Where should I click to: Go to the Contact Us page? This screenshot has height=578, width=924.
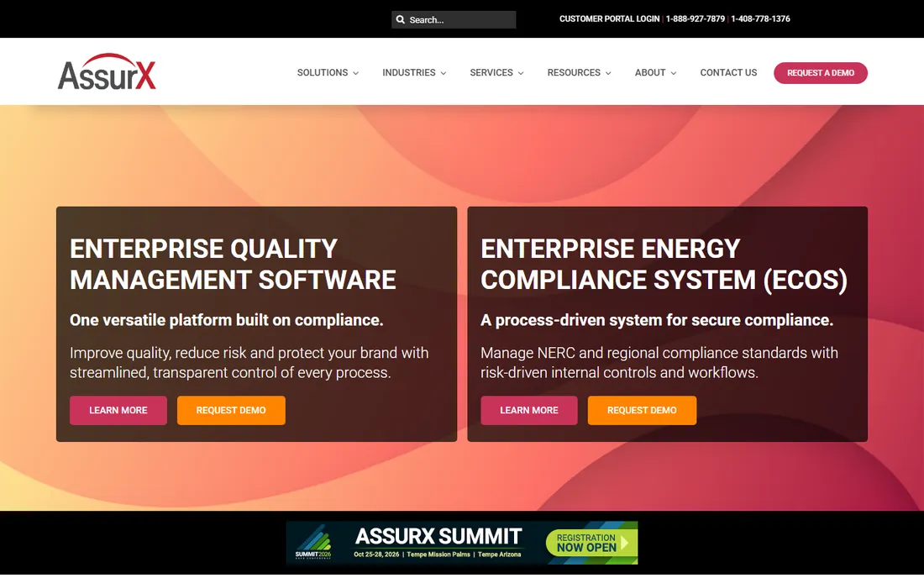[x=728, y=72]
